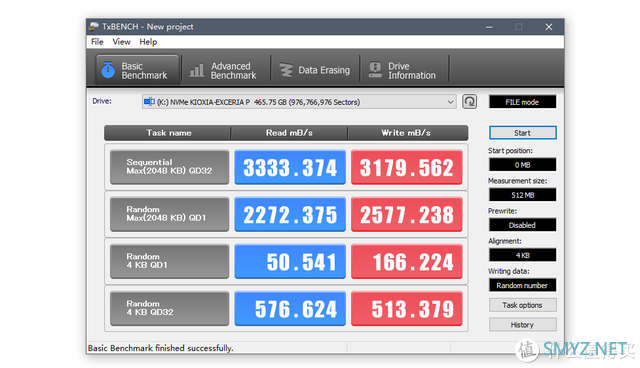
Task: Click the TxBENCH app icon in title bar
Action: click(94, 27)
